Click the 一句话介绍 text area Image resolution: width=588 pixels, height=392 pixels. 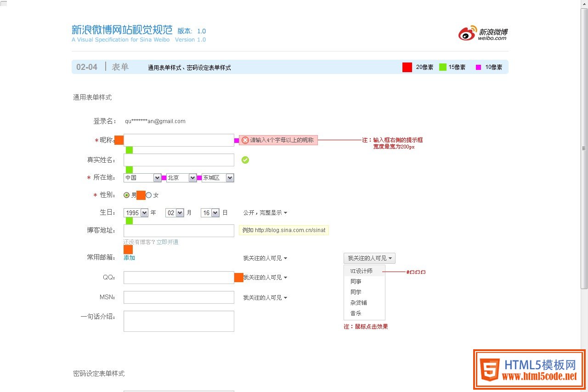point(179,321)
